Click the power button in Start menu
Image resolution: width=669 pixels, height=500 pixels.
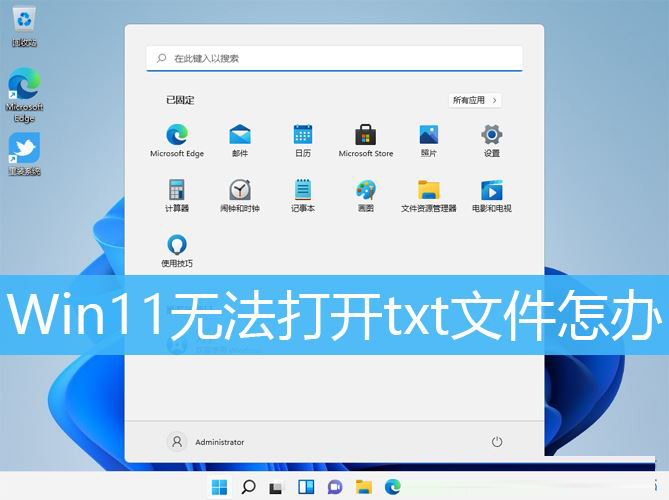[497, 442]
